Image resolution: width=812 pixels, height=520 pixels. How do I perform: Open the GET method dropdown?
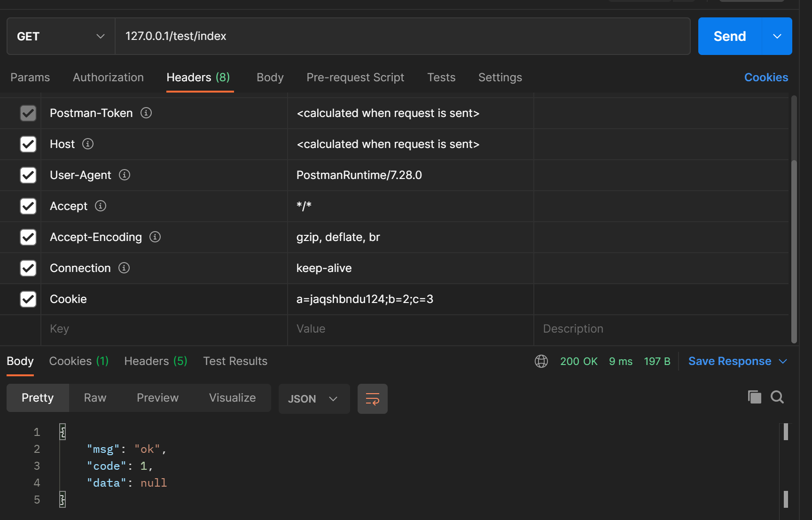(x=61, y=36)
